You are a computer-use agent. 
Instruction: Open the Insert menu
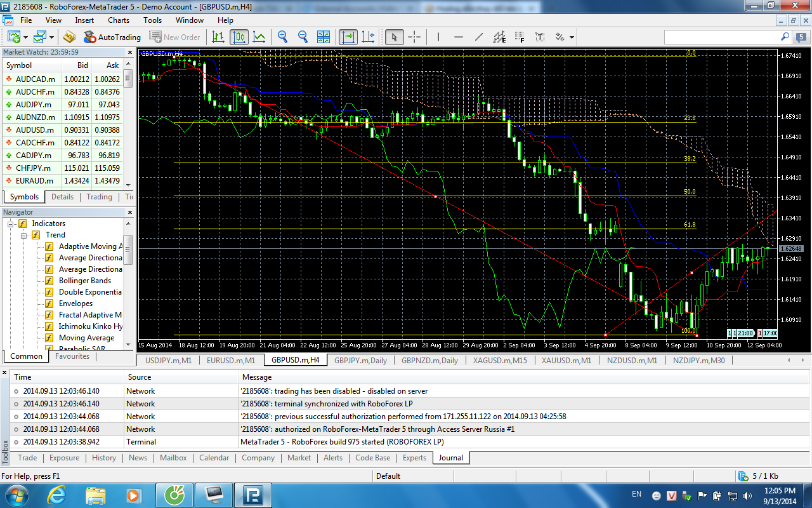(x=84, y=20)
